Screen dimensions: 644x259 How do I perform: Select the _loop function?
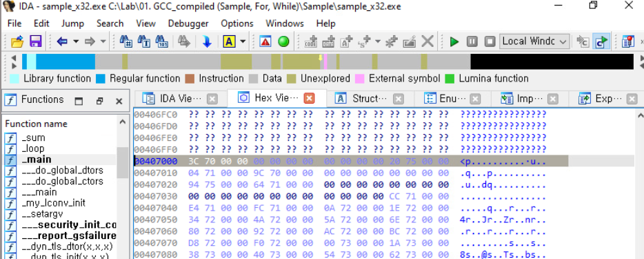click(x=33, y=148)
